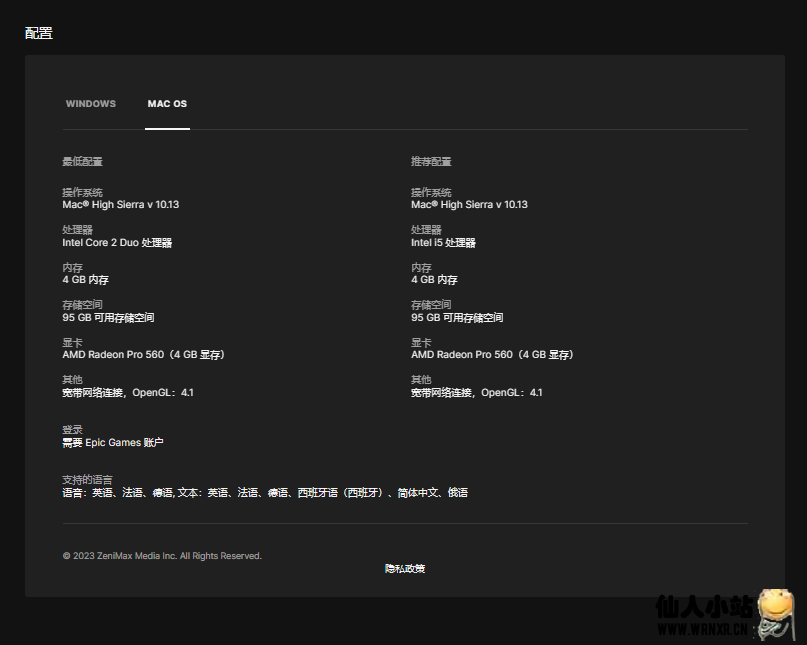
Task: Switch to the WINDOWS requirements tab
Action: pyautogui.click(x=91, y=104)
